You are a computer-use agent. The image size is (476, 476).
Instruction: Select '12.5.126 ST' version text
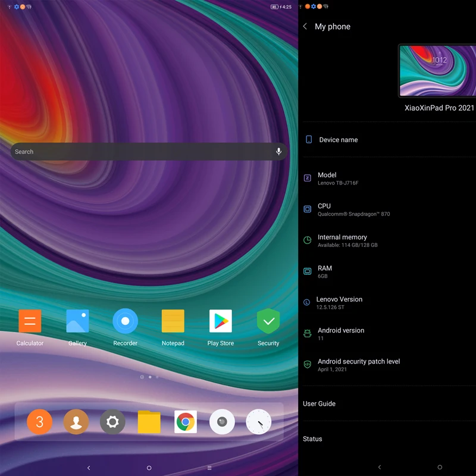(x=330, y=307)
